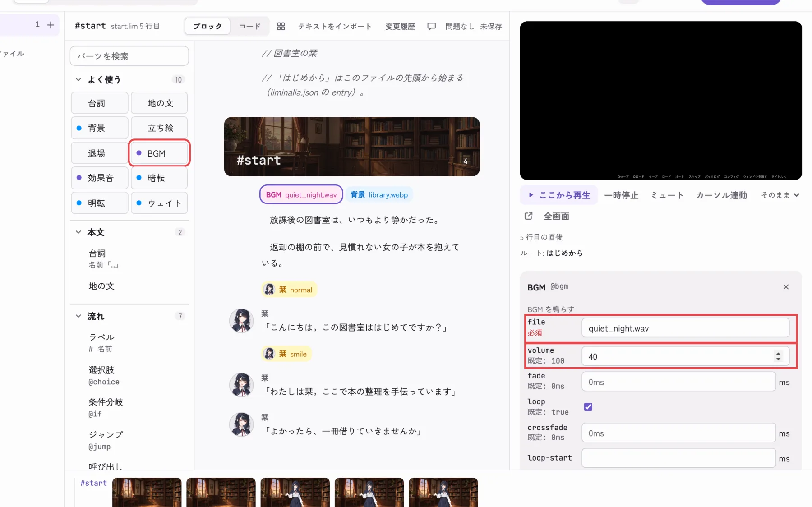The height and width of the screenshot is (507, 812).
Task: Add a 効果音 part
Action: tap(100, 178)
